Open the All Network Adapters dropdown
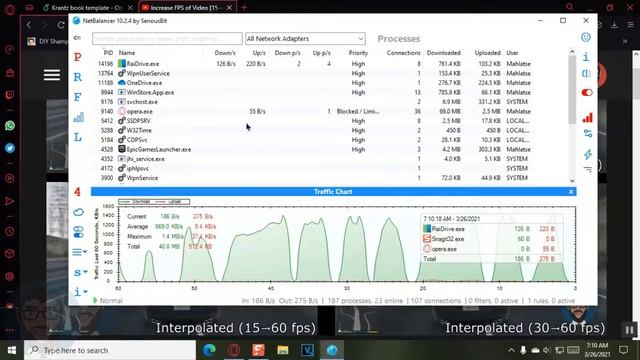 (305, 39)
